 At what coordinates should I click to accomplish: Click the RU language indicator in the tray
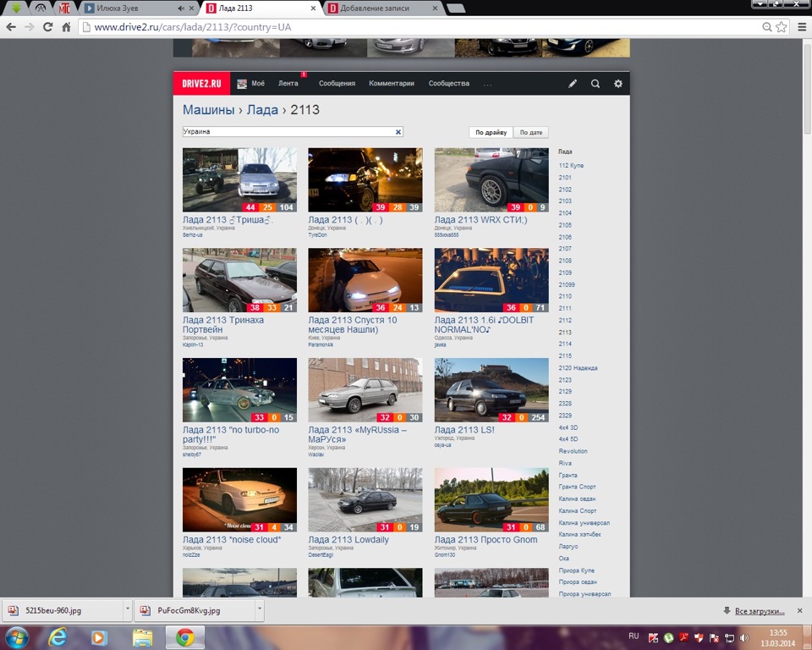point(634,636)
